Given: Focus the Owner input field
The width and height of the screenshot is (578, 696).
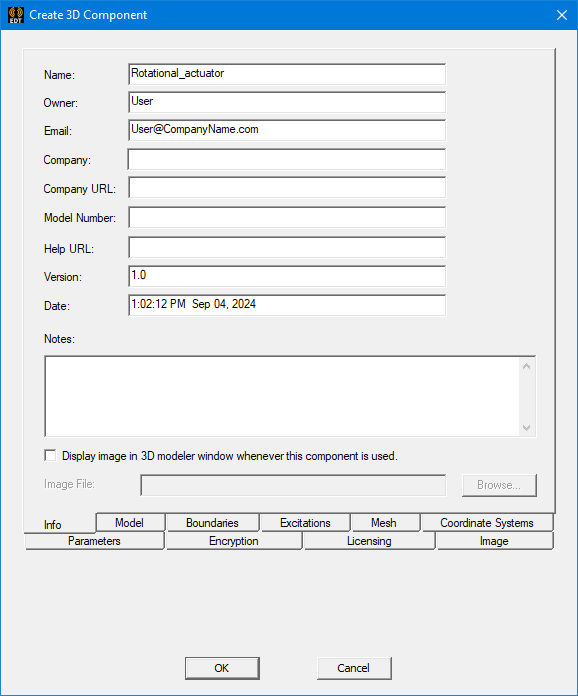Looking at the screenshot, I should 287,102.
